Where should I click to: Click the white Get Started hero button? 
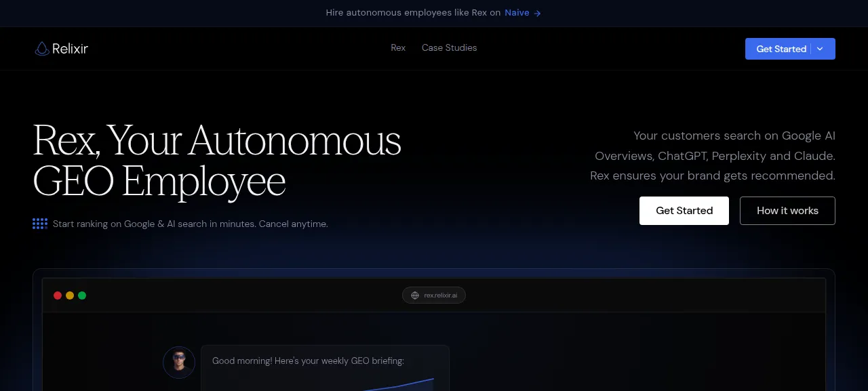coord(684,211)
